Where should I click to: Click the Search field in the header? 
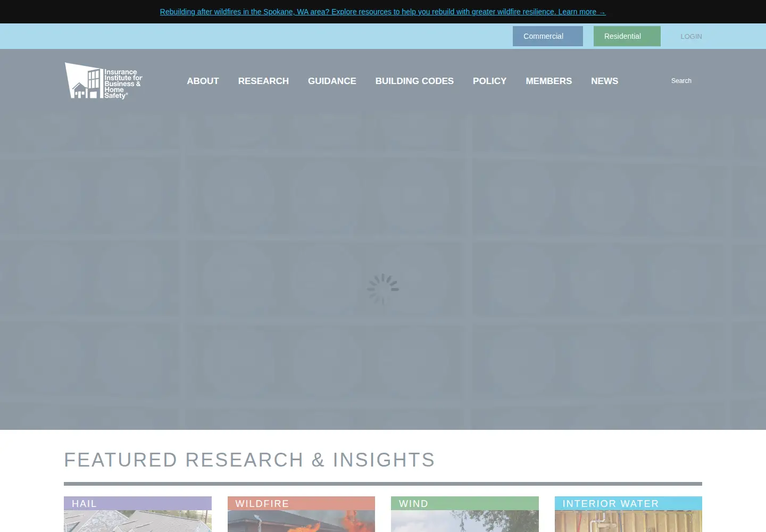pos(681,81)
